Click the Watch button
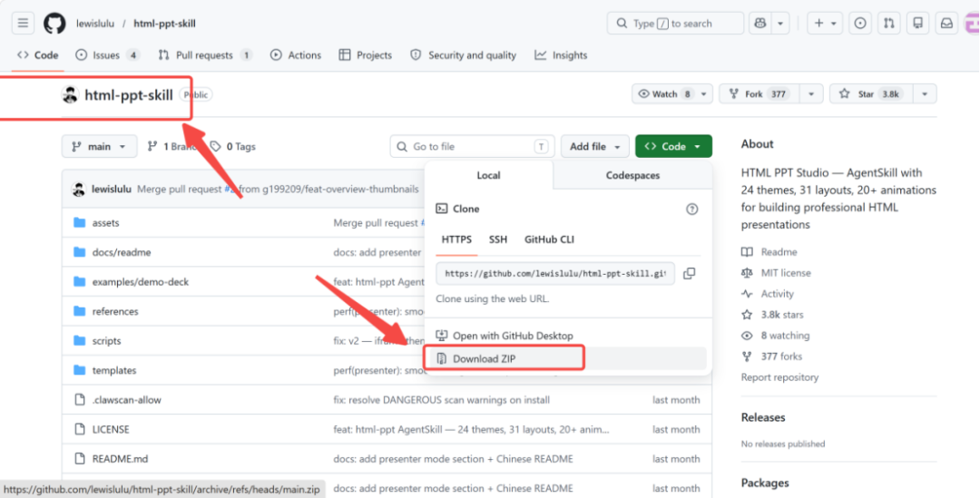The width and height of the screenshot is (980, 498). (664, 93)
